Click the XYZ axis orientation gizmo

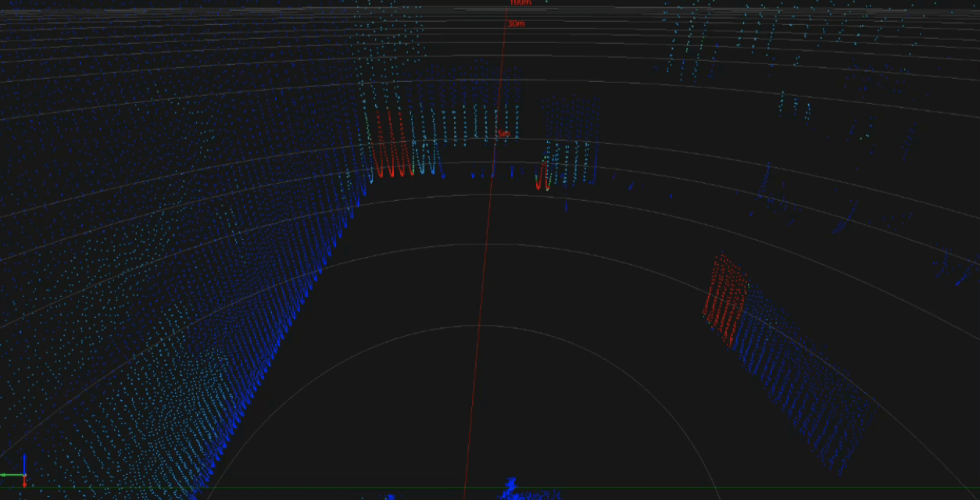[15, 471]
